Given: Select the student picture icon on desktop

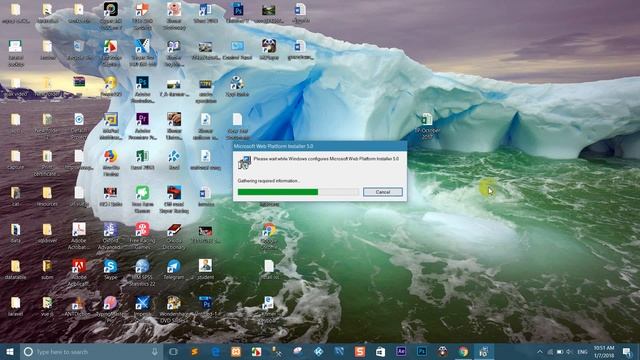Looking at the screenshot, I should pos(205,269).
